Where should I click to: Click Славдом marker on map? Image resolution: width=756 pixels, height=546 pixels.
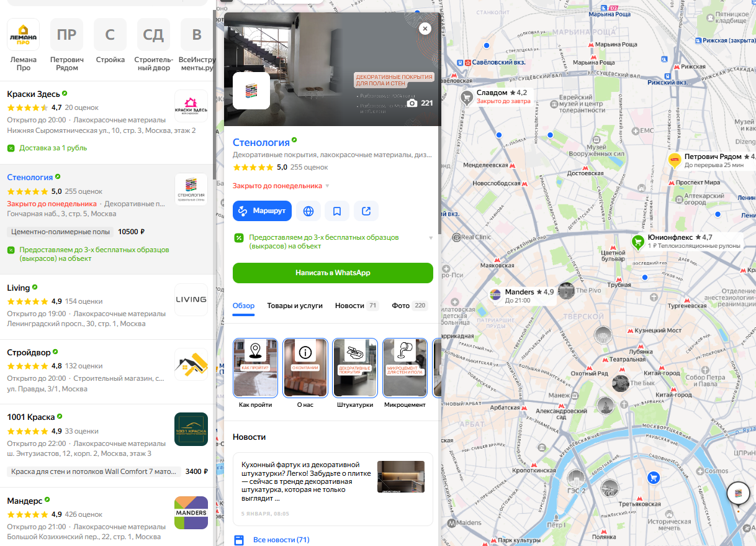point(467,97)
